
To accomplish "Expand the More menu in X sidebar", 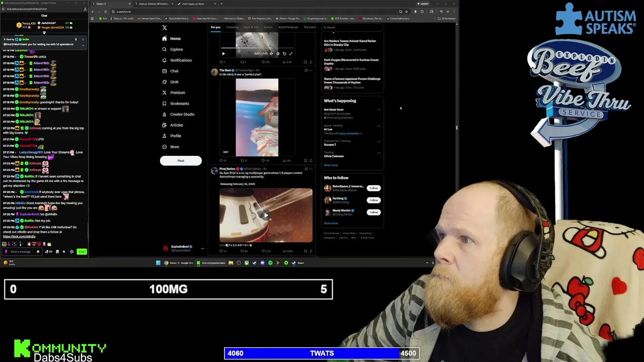I will tap(170, 147).
